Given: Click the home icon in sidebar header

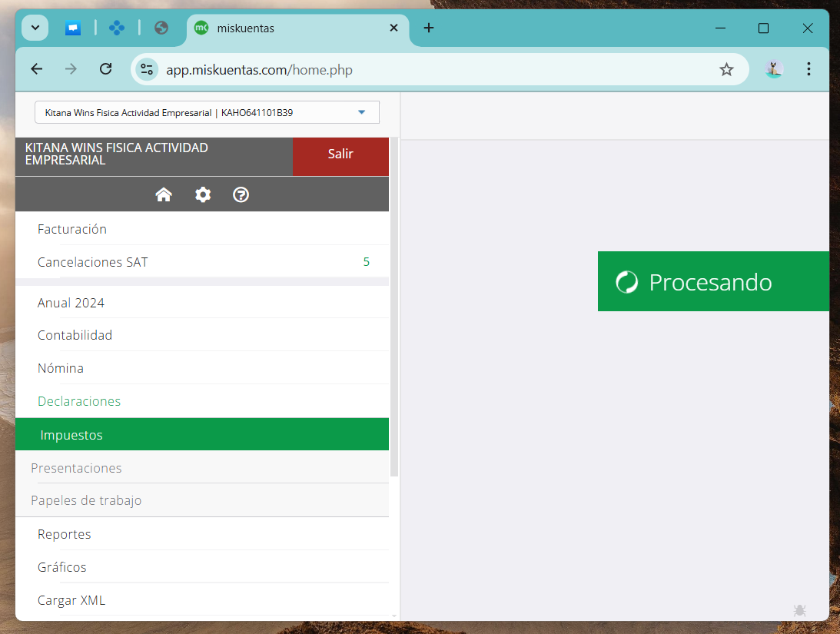Looking at the screenshot, I should point(164,195).
